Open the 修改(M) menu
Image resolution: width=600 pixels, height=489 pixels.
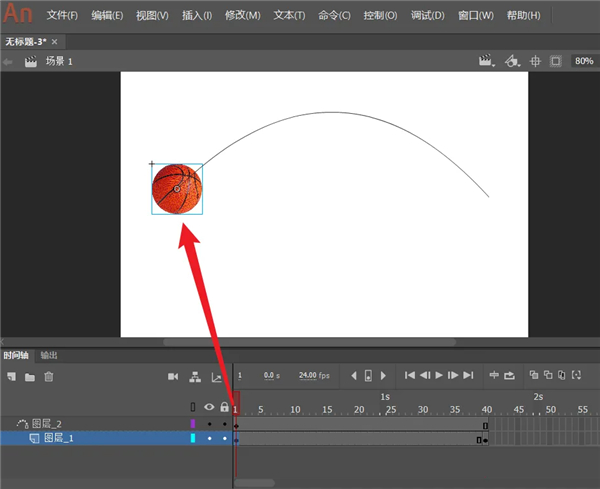tap(242, 16)
